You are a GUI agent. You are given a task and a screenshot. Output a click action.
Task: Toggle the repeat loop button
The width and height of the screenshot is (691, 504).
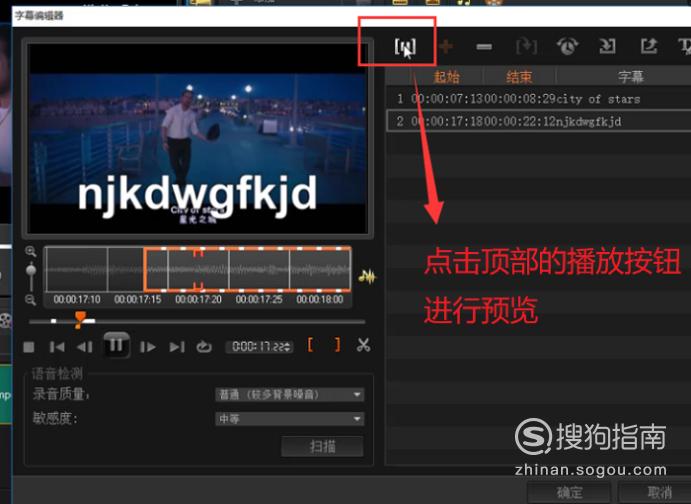click(204, 347)
